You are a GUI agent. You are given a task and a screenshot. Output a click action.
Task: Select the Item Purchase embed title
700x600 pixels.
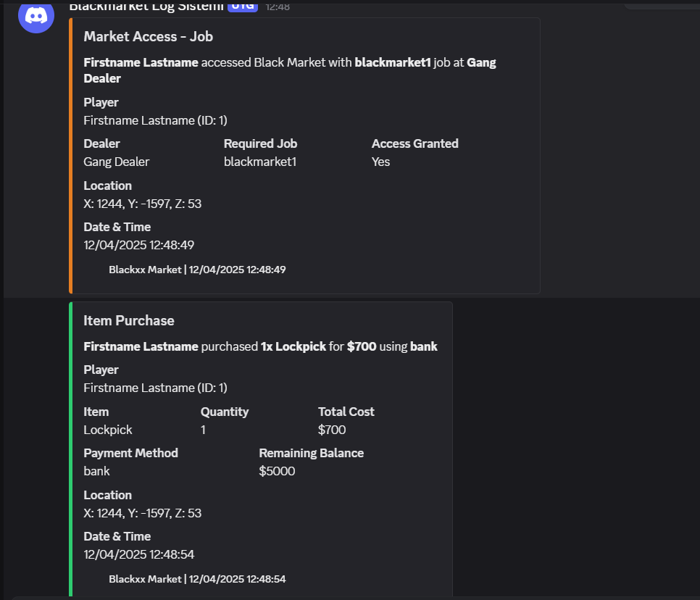(129, 320)
